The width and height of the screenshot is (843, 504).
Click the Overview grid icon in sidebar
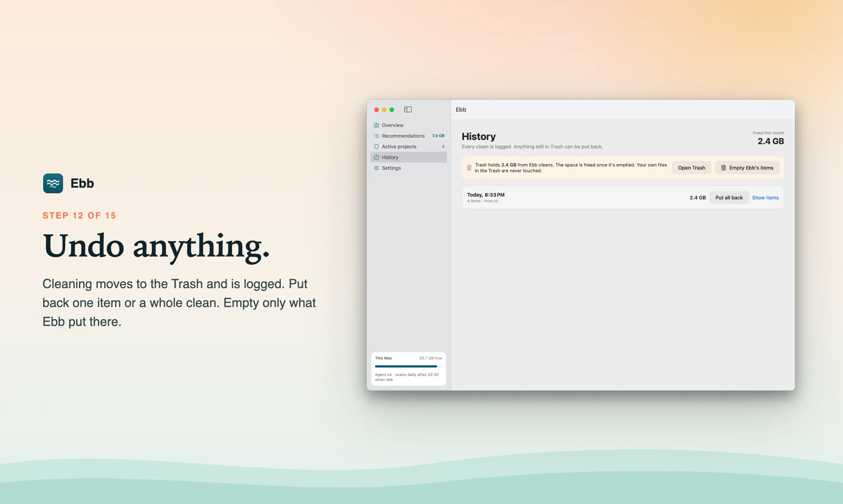[x=376, y=125]
